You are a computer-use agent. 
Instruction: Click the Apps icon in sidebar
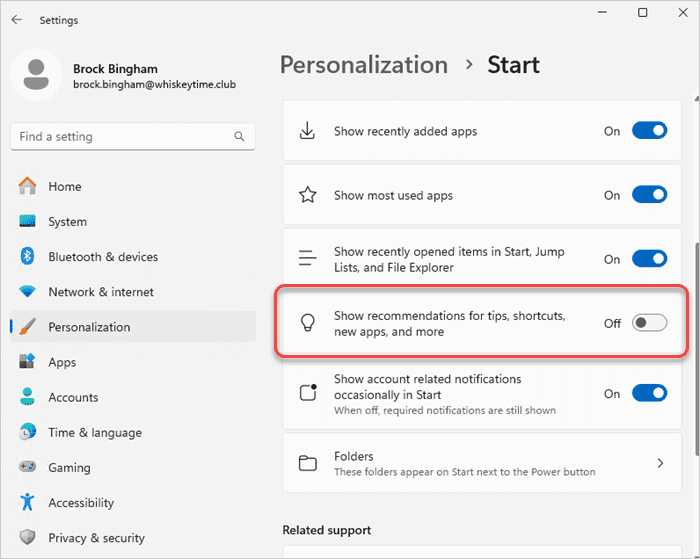coord(27,361)
